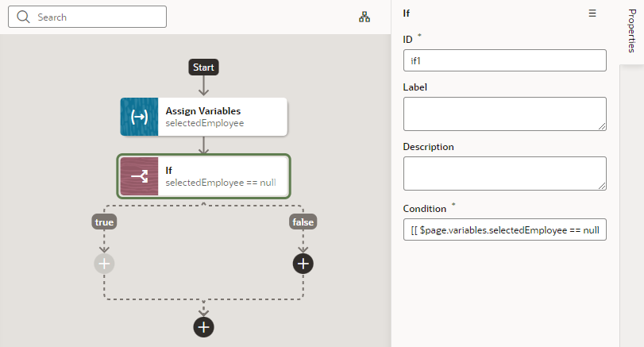Image resolution: width=644 pixels, height=347 pixels.
Task: Select the Start node
Action: (x=203, y=67)
